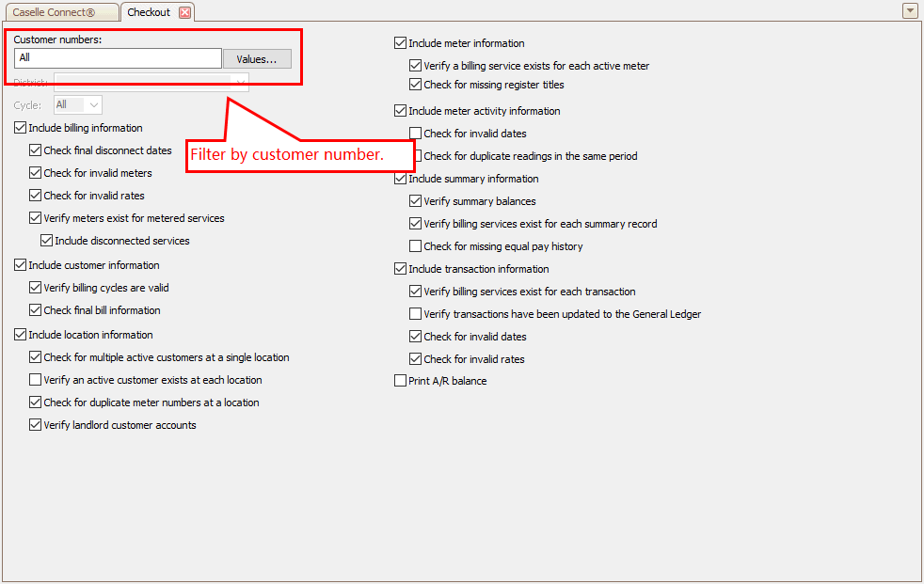924x584 pixels.
Task: Toggle Check final disconnect dates checkbox
Action: pyautogui.click(x=36, y=150)
